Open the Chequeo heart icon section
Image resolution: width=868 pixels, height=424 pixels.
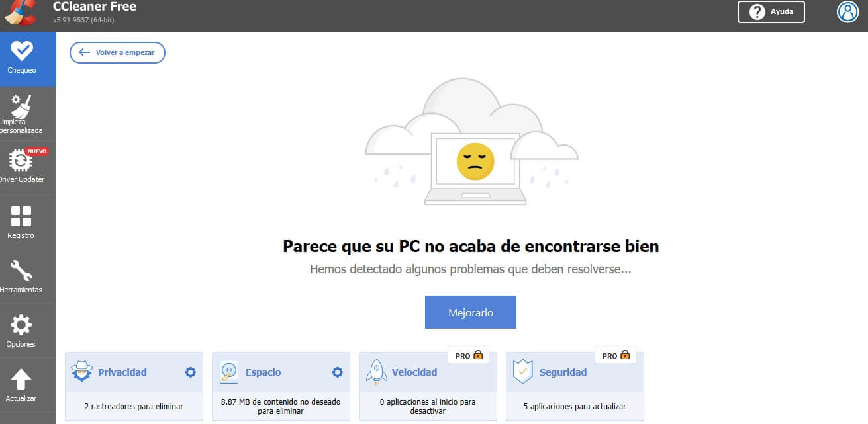21,50
